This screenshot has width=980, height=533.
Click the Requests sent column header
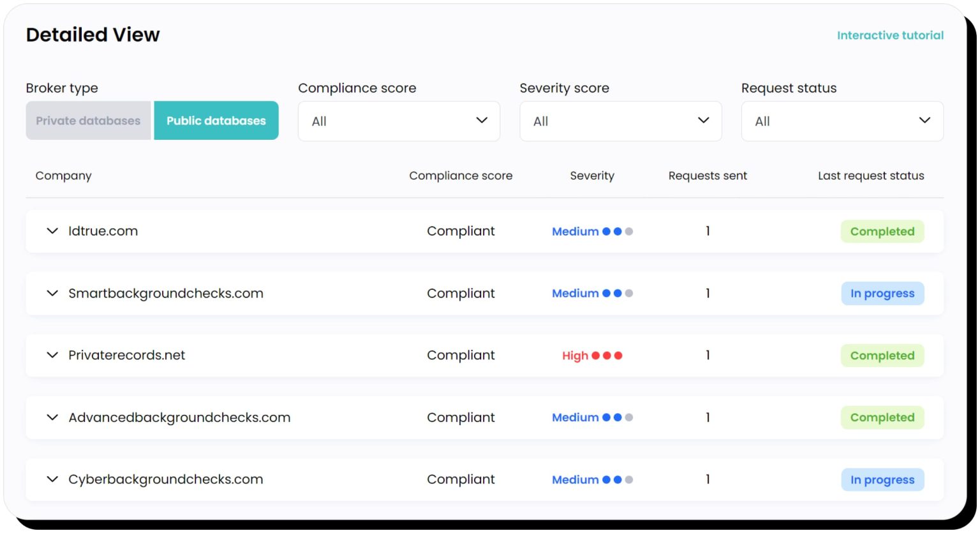point(707,176)
